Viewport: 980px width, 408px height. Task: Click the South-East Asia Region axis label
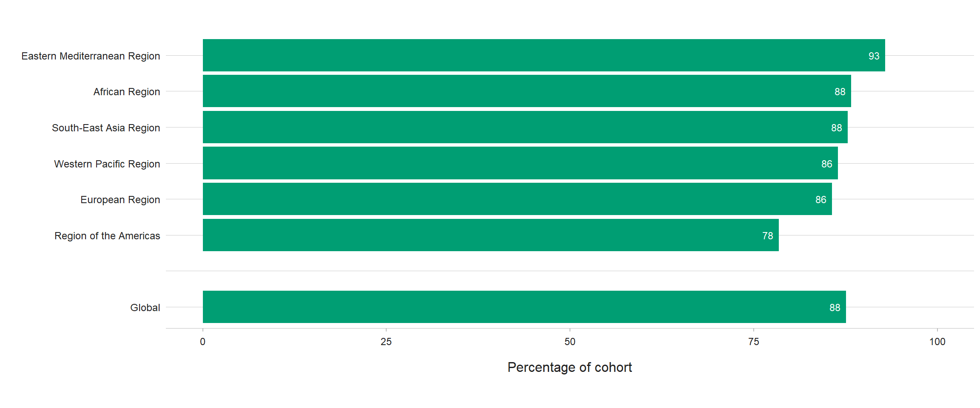[x=106, y=128]
